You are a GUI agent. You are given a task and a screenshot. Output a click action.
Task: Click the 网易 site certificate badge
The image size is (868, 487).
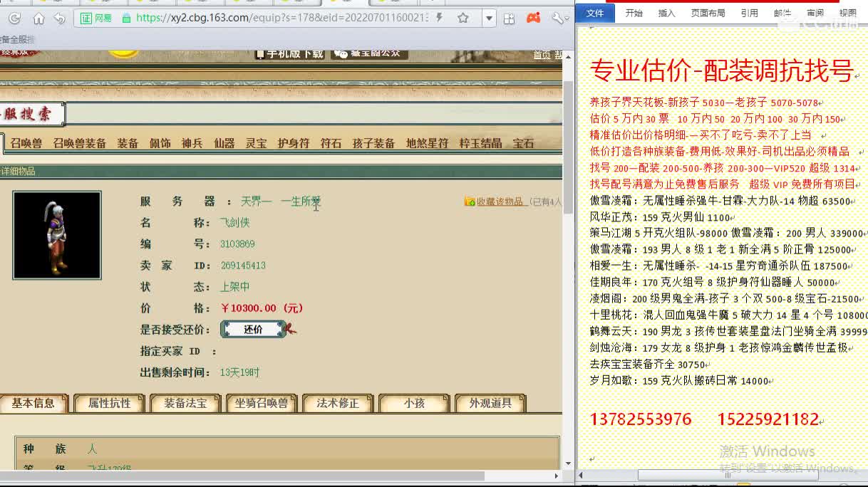click(96, 18)
